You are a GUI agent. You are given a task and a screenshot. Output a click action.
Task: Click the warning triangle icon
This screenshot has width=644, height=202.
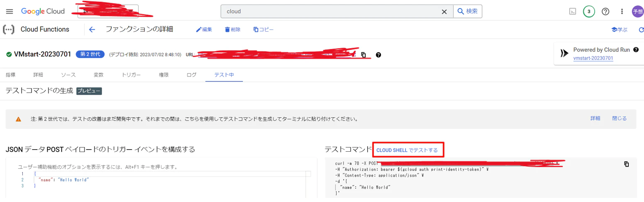[18, 119]
